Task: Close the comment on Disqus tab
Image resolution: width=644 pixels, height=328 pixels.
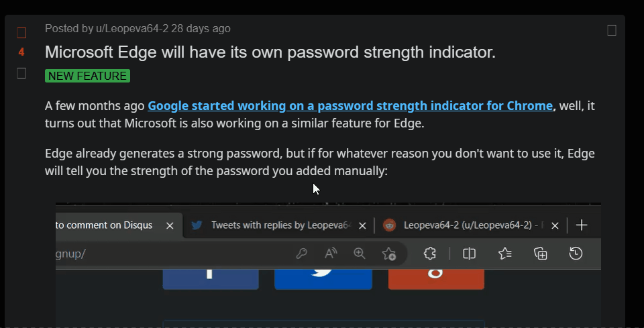Action: click(170, 225)
